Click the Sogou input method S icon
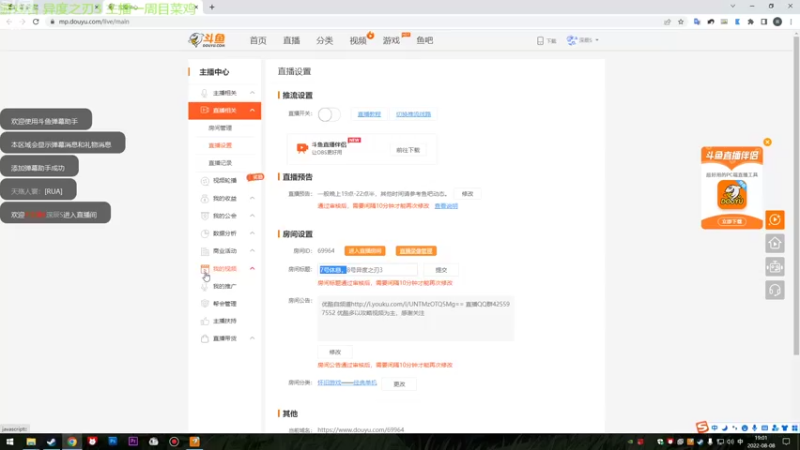The width and height of the screenshot is (800, 450). click(x=702, y=427)
